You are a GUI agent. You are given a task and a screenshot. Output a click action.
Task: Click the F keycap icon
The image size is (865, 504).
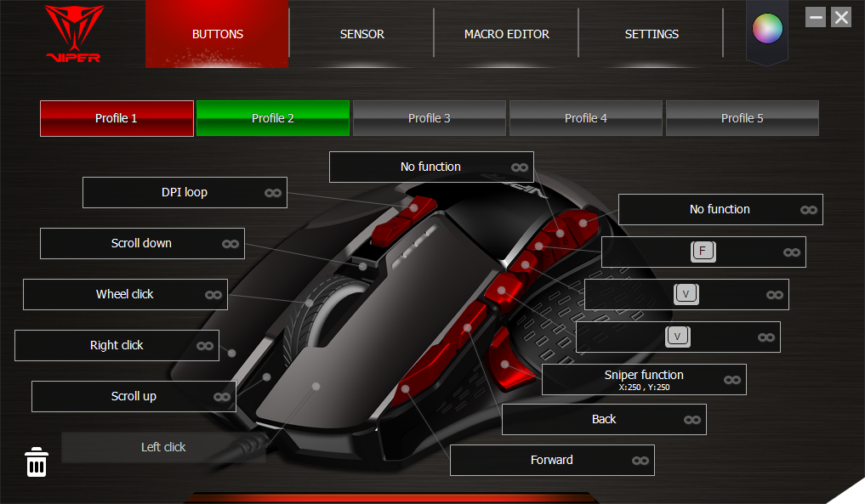[703, 252]
